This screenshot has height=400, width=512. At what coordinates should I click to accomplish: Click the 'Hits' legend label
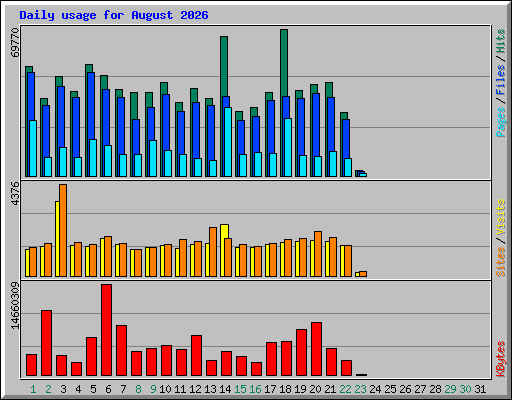(x=501, y=41)
